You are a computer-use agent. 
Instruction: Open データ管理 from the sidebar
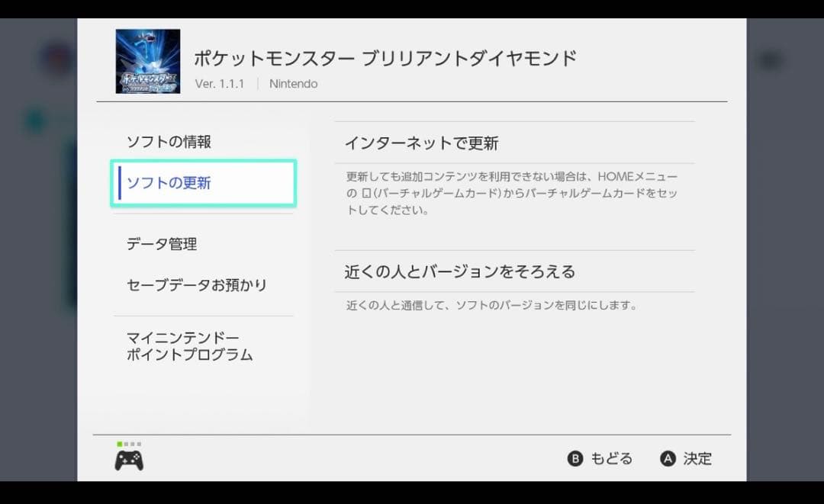click(161, 245)
